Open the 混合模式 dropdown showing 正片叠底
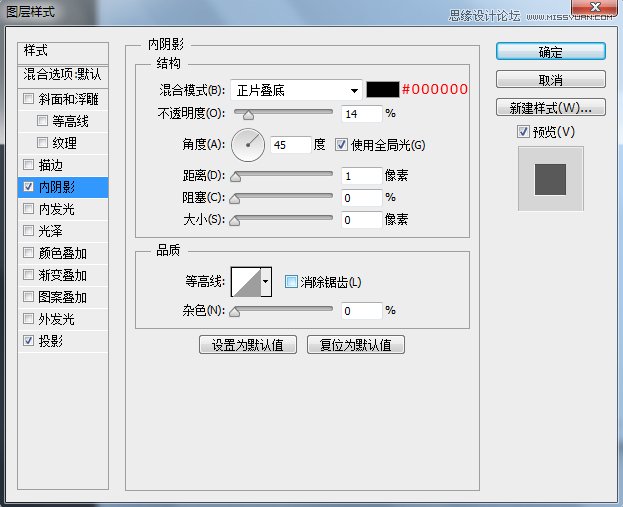Screen dimensions: 623x507 (x=296, y=90)
